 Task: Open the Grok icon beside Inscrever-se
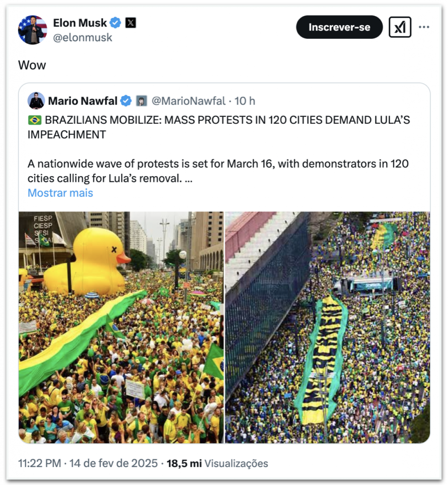pos(400,27)
